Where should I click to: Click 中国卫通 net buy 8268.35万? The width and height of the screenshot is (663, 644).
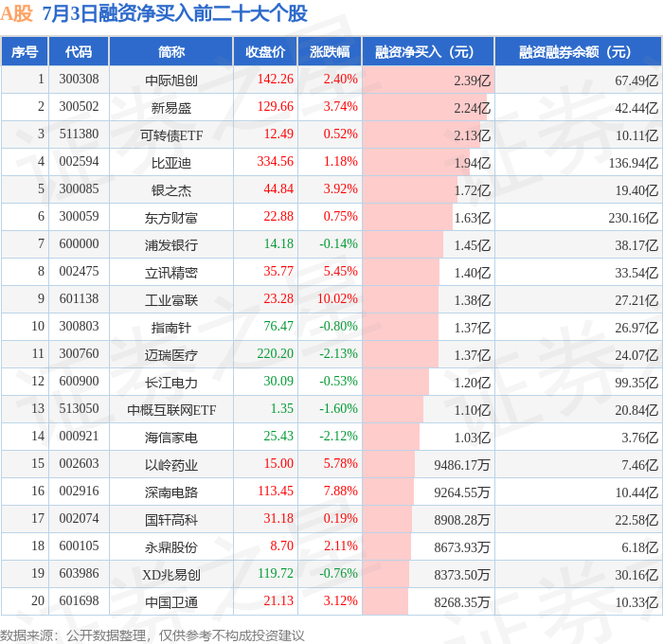[x=462, y=602]
